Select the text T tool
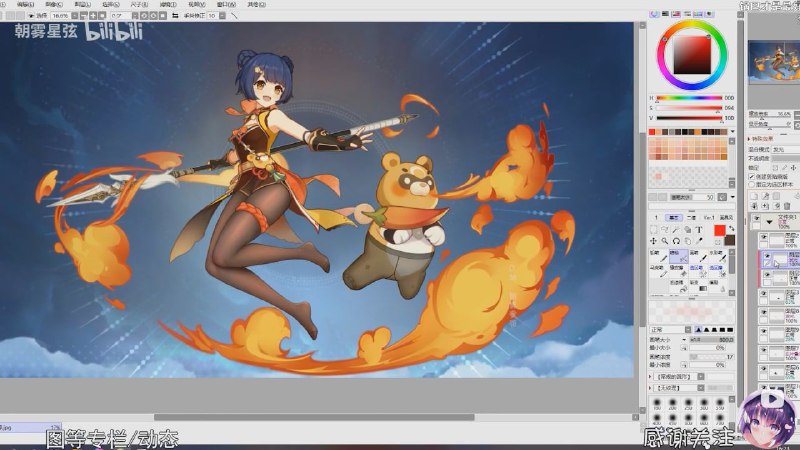 [x=699, y=230]
